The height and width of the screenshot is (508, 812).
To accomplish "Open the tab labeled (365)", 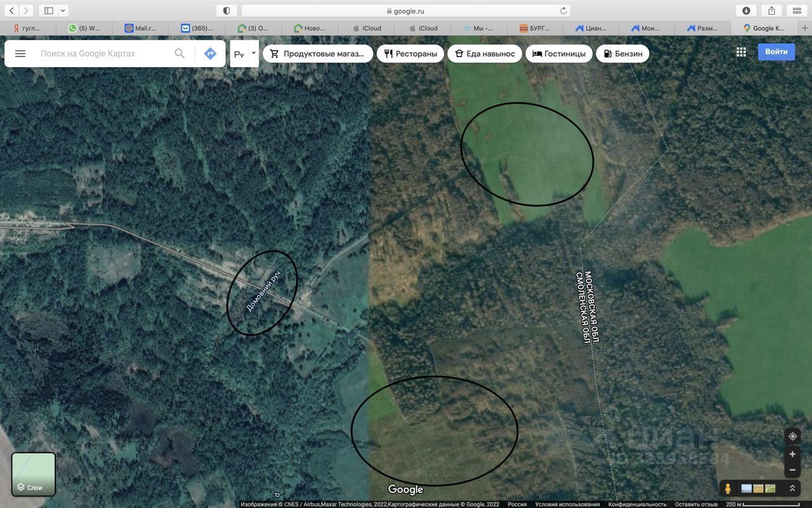I will point(197,28).
